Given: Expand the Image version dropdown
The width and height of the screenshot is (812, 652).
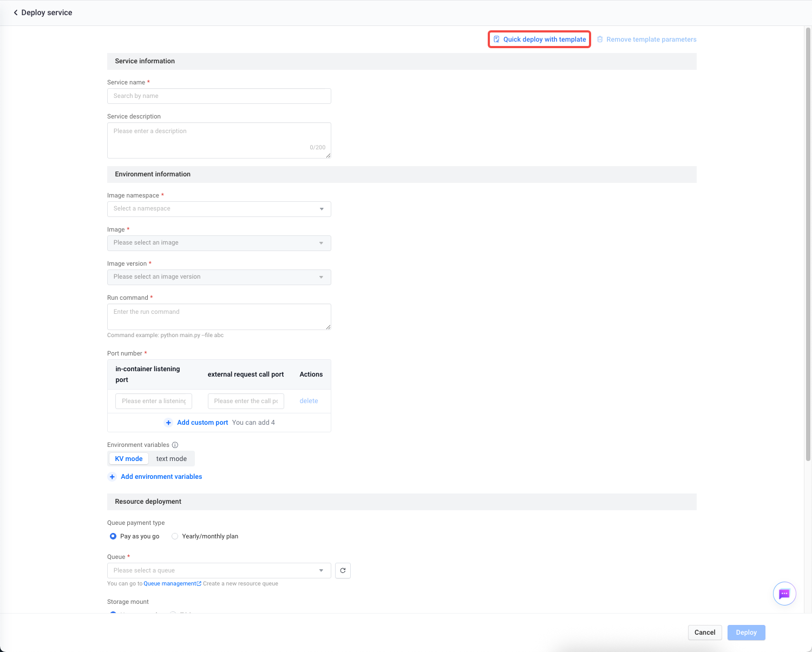Looking at the screenshot, I should (x=219, y=277).
